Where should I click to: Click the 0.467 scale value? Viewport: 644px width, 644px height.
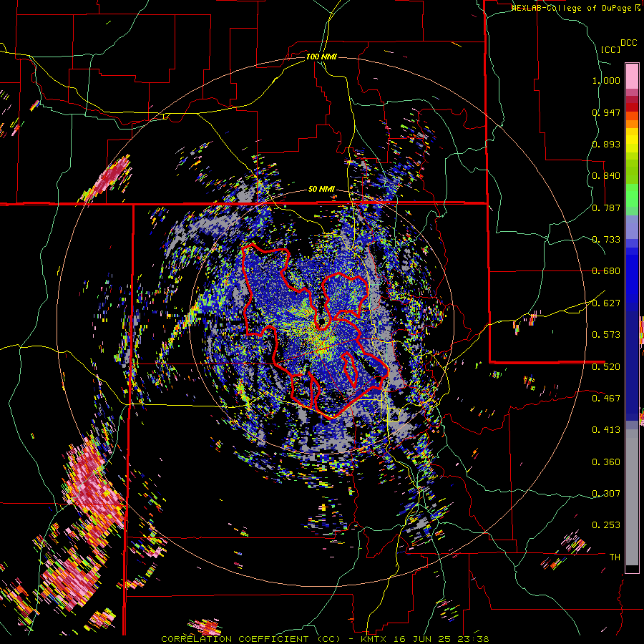pyautogui.click(x=606, y=399)
